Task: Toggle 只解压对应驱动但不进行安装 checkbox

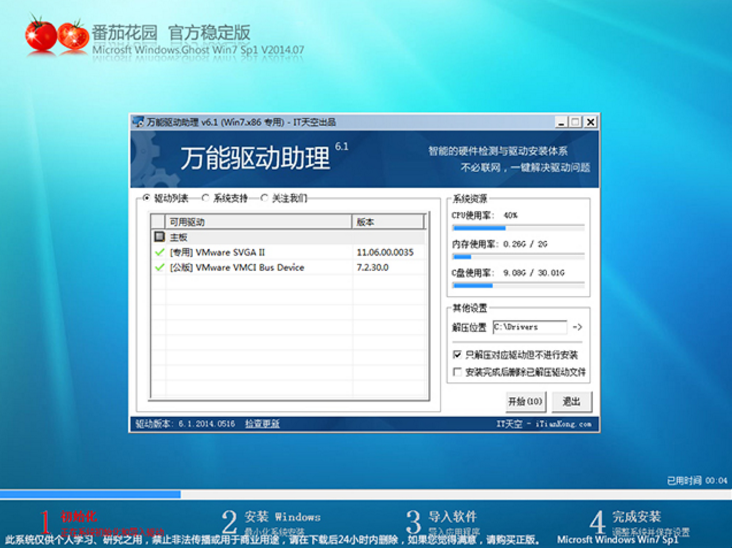Action: click(457, 354)
